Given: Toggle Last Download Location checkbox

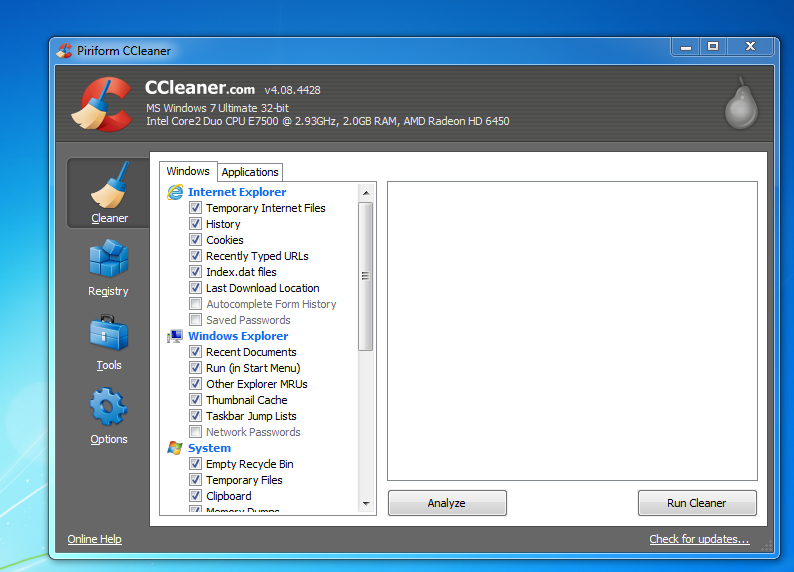Looking at the screenshot, I should (x=195, y=288).
